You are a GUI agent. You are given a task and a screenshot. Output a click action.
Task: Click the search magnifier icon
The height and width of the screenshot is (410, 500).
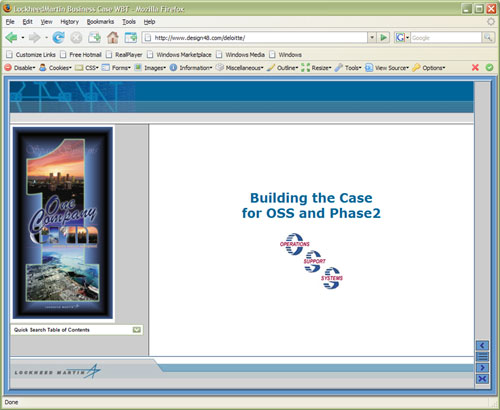point(488,37)
